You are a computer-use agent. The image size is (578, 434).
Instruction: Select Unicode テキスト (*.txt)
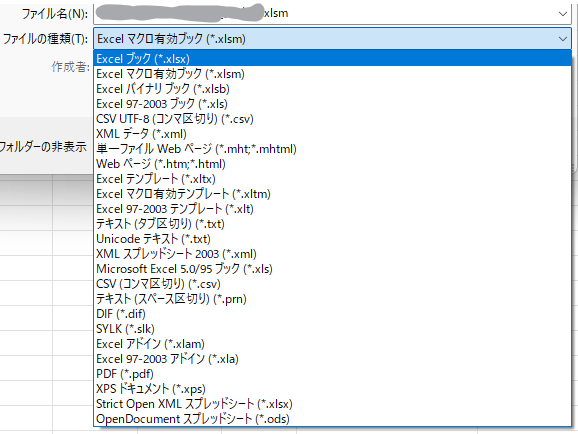coord(332,239)
